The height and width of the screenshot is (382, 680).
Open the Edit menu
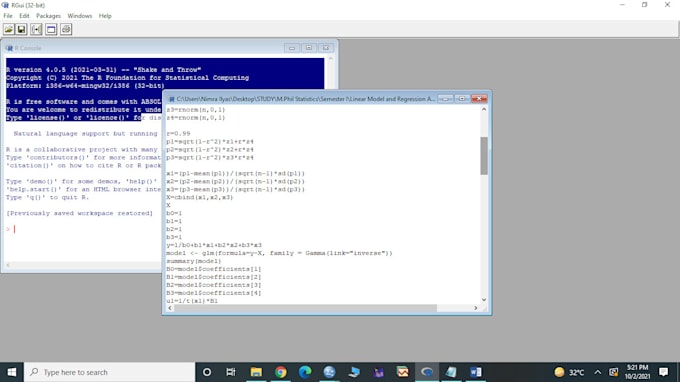point(24,16)
